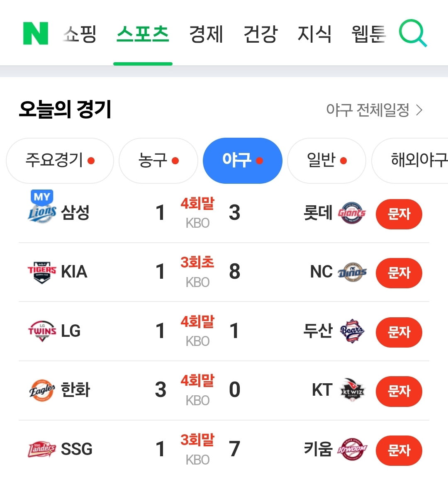Open 야구 전체일정 chevron link
The height and width of the screenshot is (477, 448).
coord(375,110)
